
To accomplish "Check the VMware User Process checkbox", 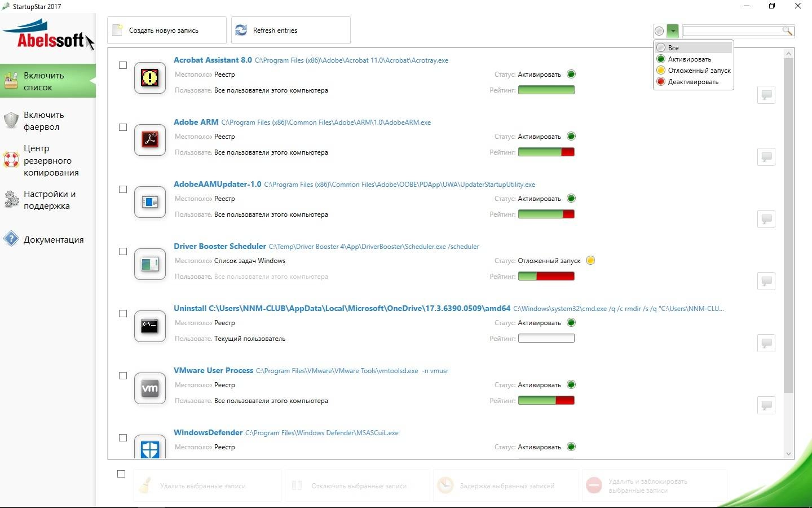I will point(123,375).
